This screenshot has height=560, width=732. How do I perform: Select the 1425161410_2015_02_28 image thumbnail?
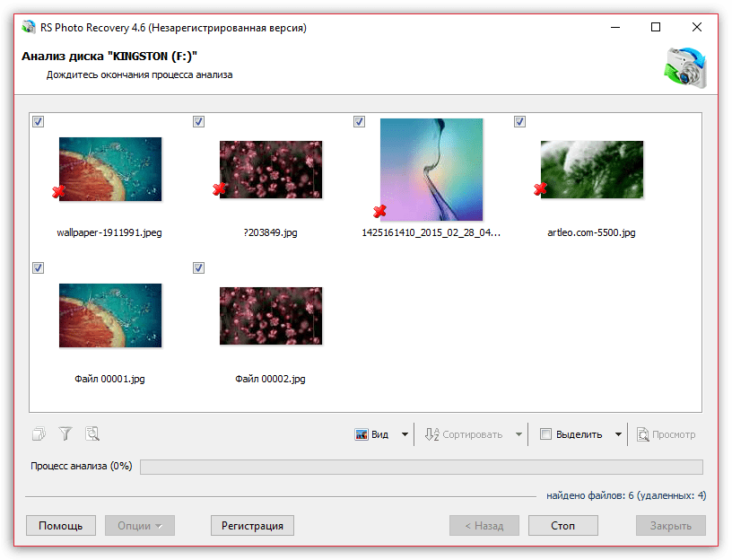[x=431, y=169]
